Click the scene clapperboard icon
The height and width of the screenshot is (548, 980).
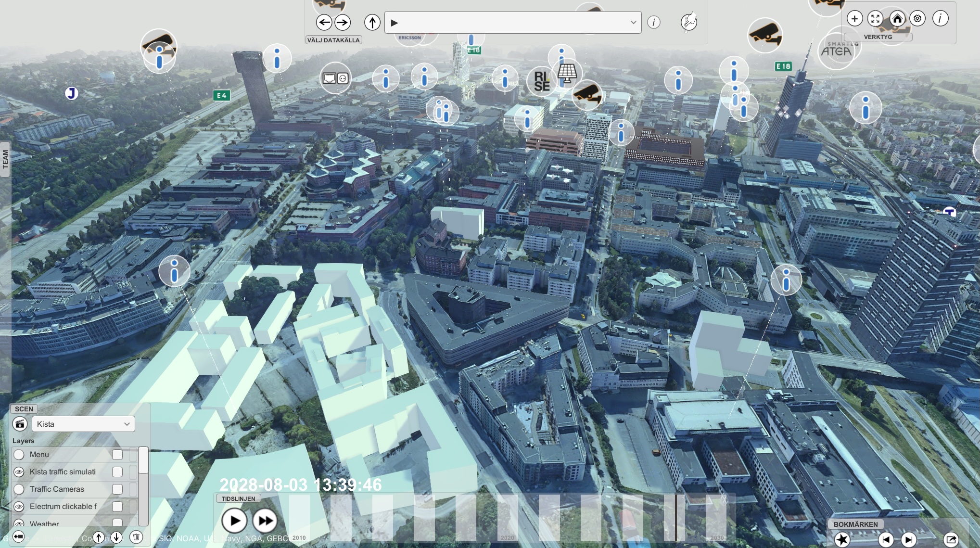coord(20,424)
